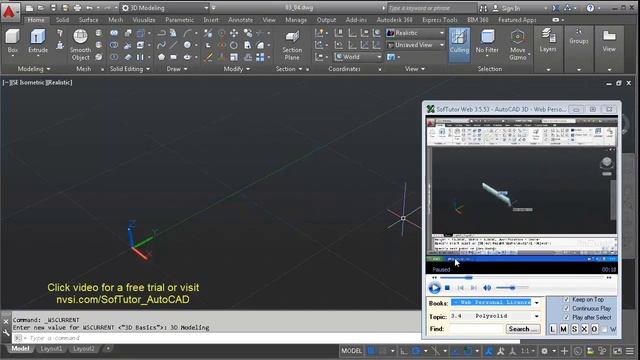Screen dimensions: 640x360
Task: Open the Books dropdown in SofTutor
Action: point(536,303)
